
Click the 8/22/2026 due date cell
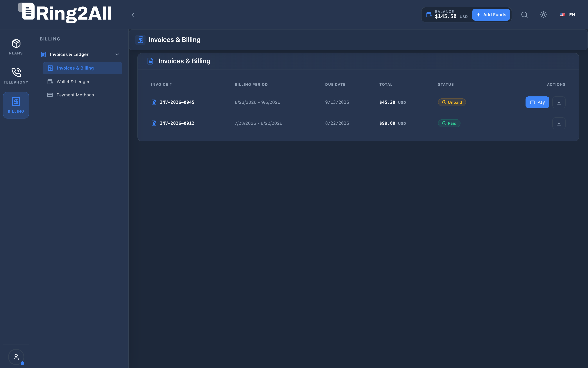tap(337, 123)
